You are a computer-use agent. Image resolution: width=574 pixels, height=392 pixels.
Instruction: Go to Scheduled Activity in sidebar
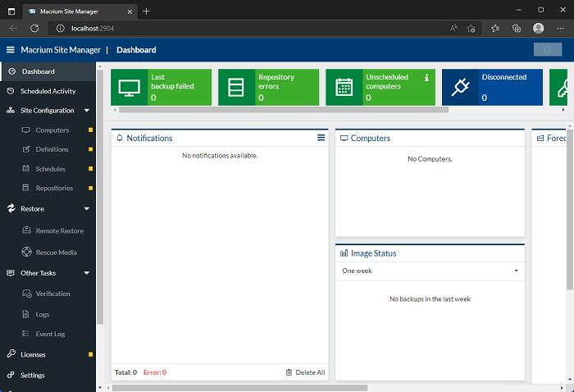(48, 91)
